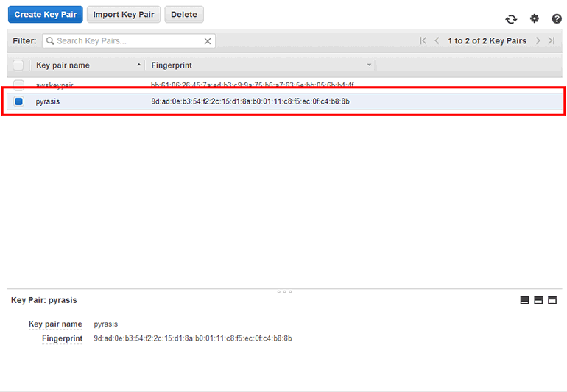
Task: Go to next page of key pairs
Action: (x=538, y=41)
